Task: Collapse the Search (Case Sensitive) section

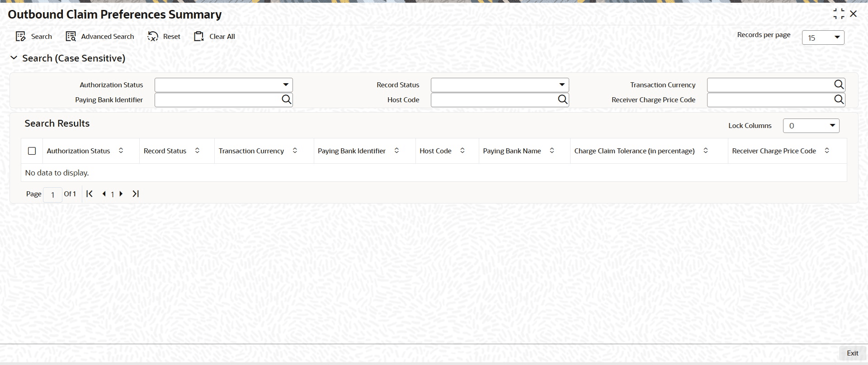Action: [14, 58]
